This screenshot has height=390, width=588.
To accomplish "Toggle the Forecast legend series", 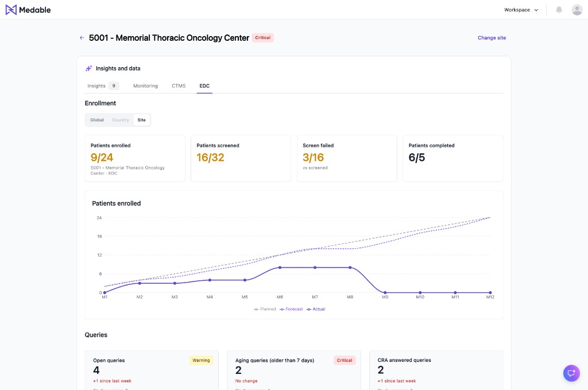I will click(291, 309).
